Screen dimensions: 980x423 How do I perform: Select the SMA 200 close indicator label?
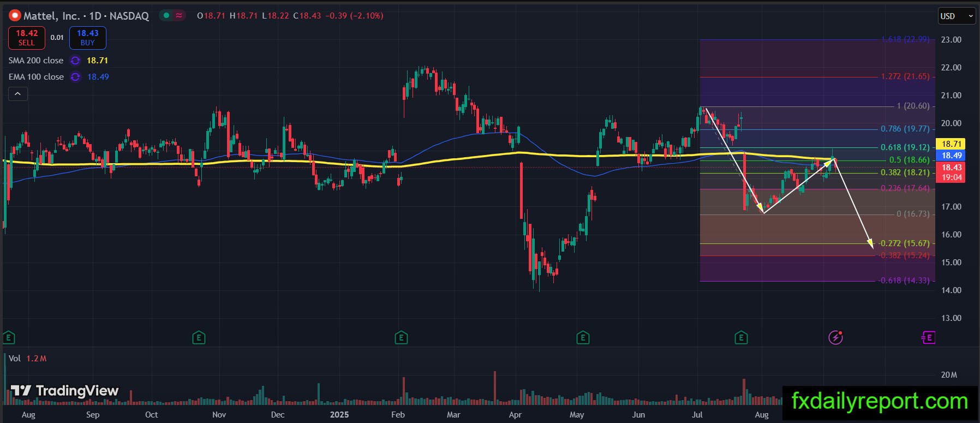[x=36, y=61]
